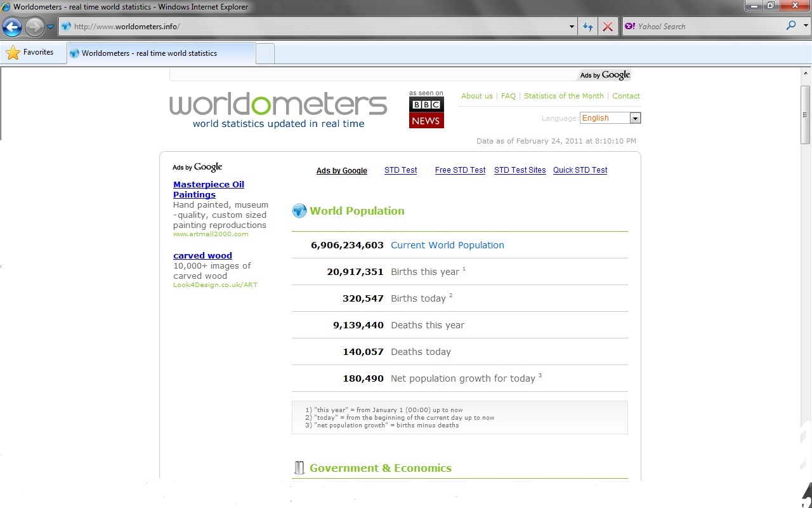The image size is (812, 508).
Task: Click the Quick STD Test ad link
Action: pyautogui.click(x=580, y=170)
